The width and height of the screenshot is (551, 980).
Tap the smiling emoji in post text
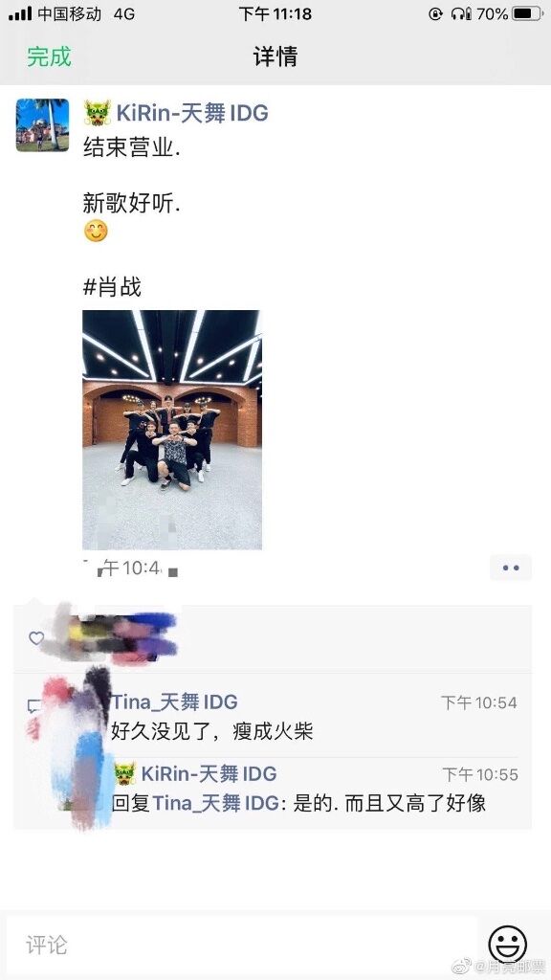[x=96, y=231]
